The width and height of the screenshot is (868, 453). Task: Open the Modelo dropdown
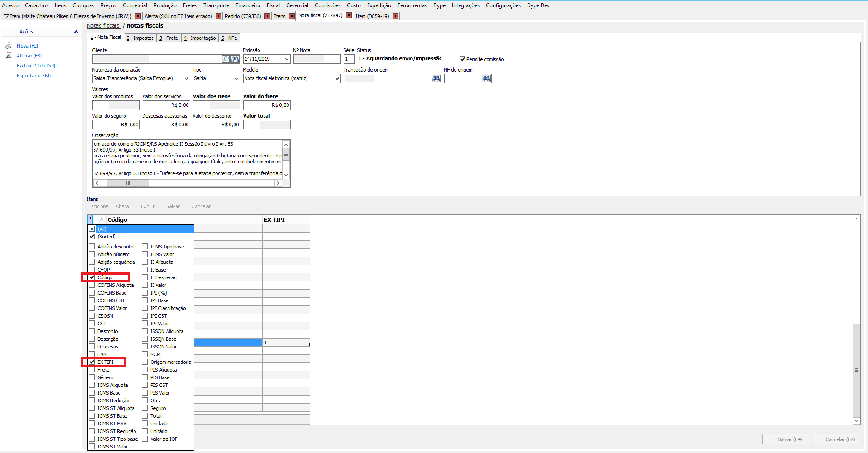point(337,79)
